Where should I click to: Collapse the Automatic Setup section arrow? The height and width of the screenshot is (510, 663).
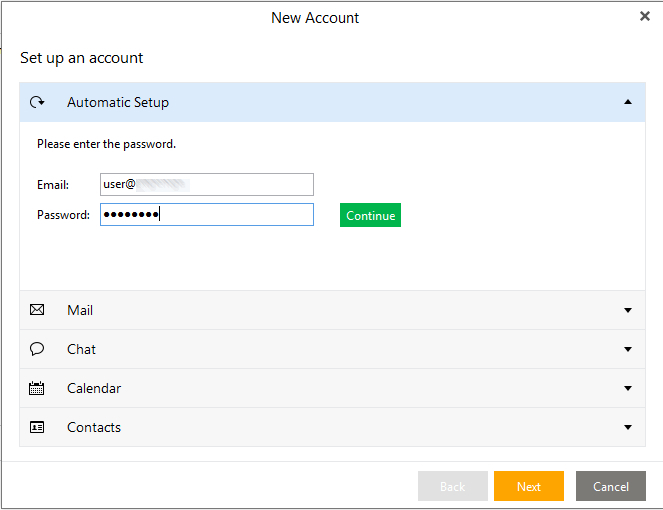click(628, 102)
